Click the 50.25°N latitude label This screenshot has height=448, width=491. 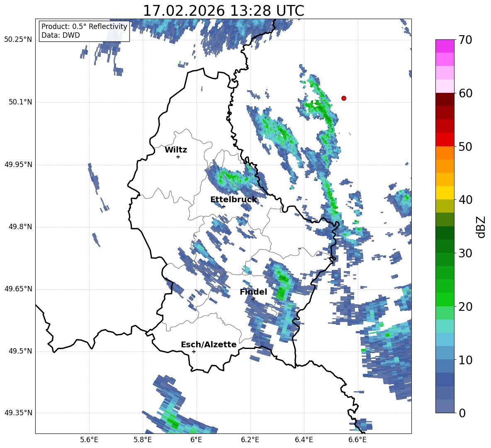(18, 40)
